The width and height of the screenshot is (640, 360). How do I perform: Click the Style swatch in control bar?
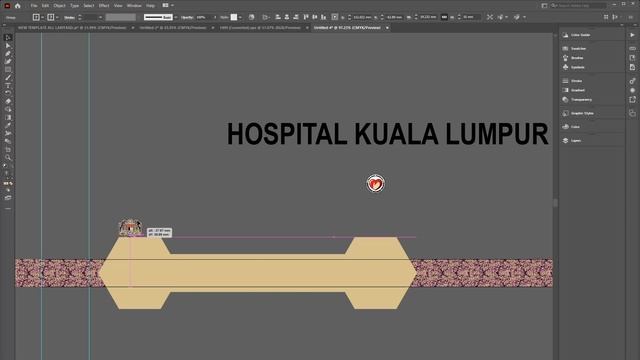click(x=234, y=17)
